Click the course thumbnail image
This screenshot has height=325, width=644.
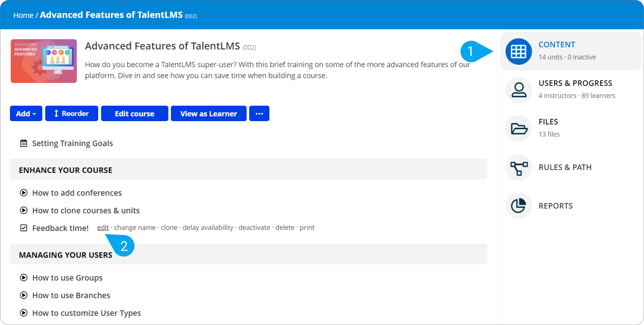coord(44,61)
